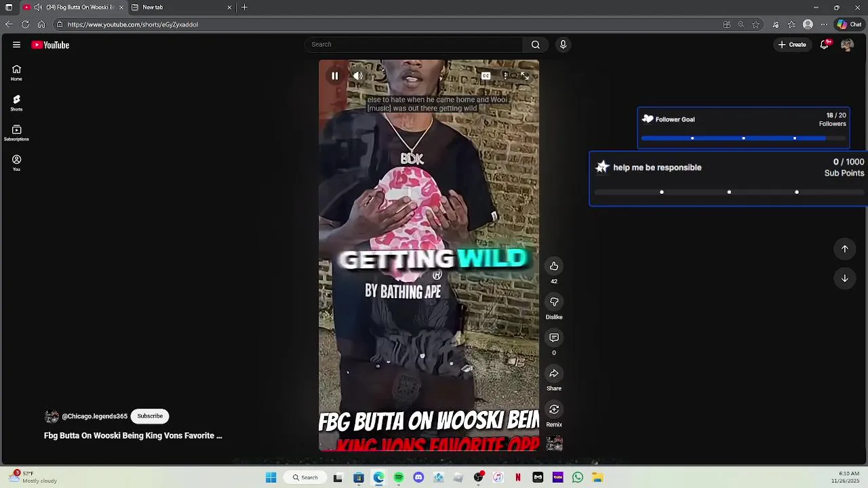This screenshot has width=868, height=488.
Task: Open Shorts in the YouTube sidebar
Action: click(16, 103)
